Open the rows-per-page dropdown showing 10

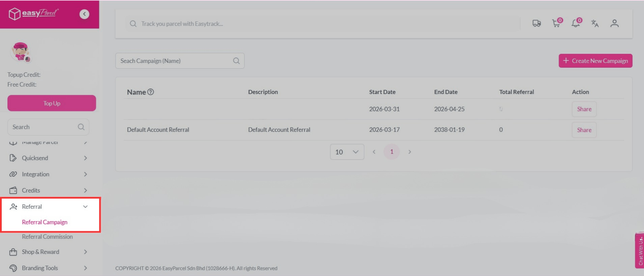tap(347, 152)
